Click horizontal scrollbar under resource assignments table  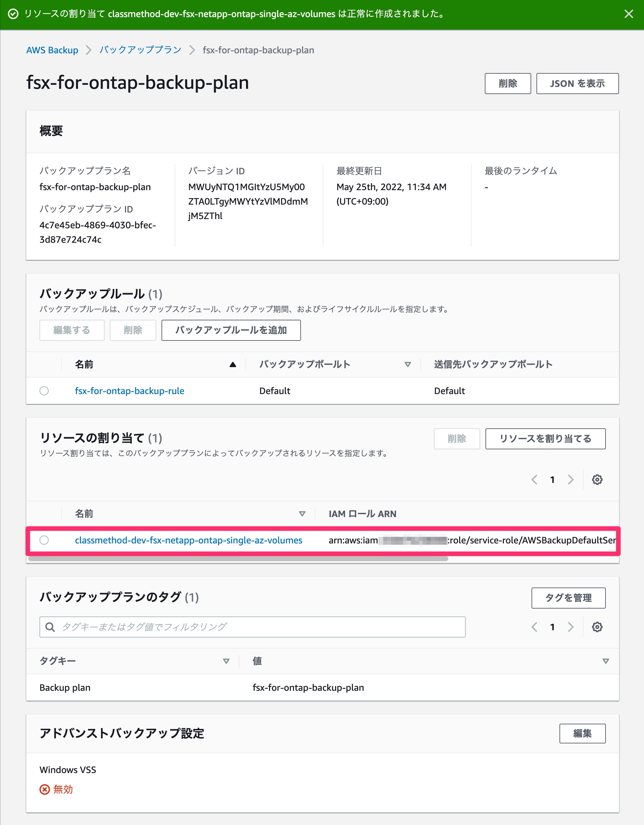[x=238, y=558]
